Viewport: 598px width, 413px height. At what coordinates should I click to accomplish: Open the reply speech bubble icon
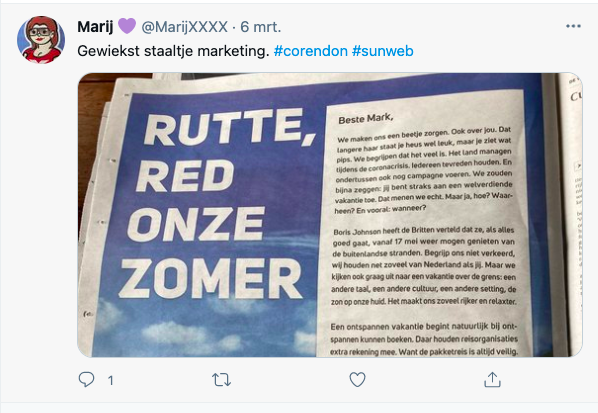(87, 379)
